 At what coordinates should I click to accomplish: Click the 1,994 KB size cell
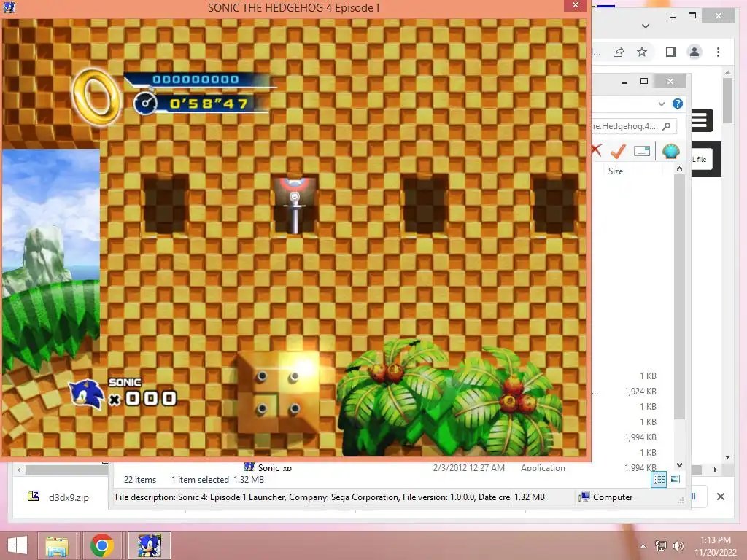point(640,437)
